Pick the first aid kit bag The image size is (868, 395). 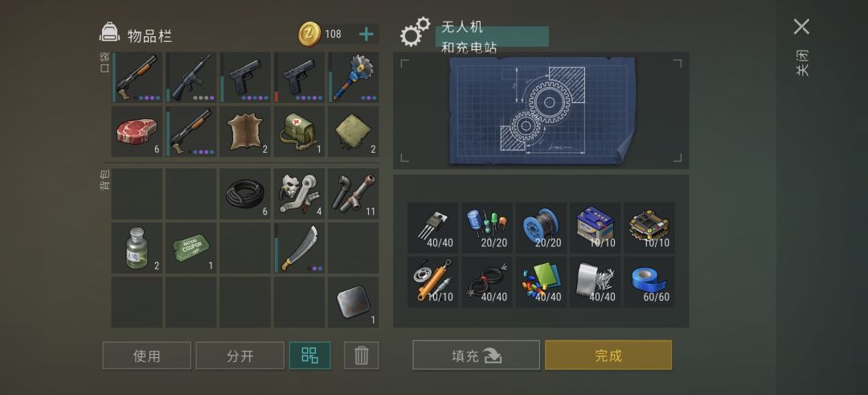click(x=300, y=132)
